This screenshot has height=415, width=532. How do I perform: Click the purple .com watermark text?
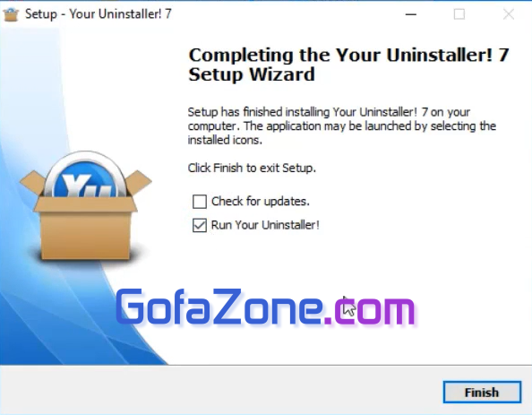tap(369, 310)
